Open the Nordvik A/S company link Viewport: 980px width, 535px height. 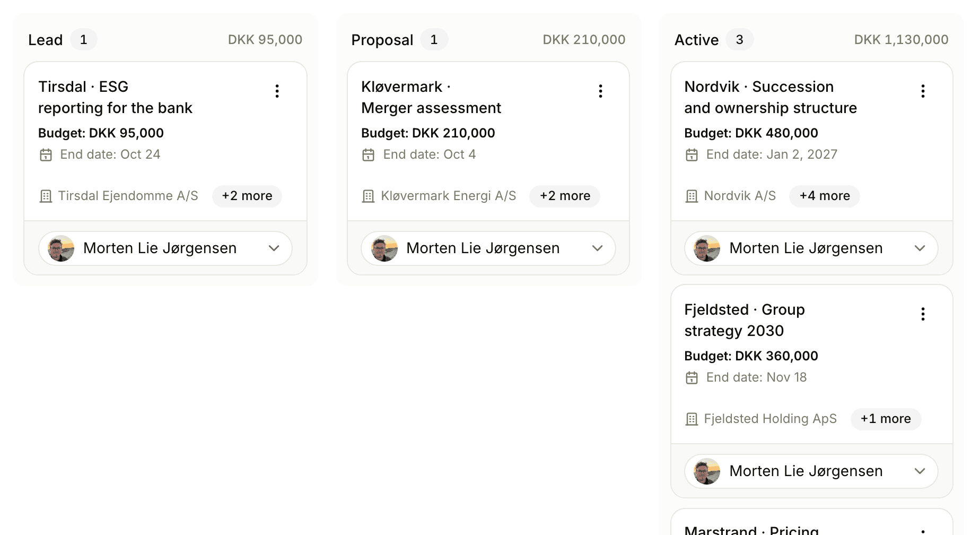point(740,196)
